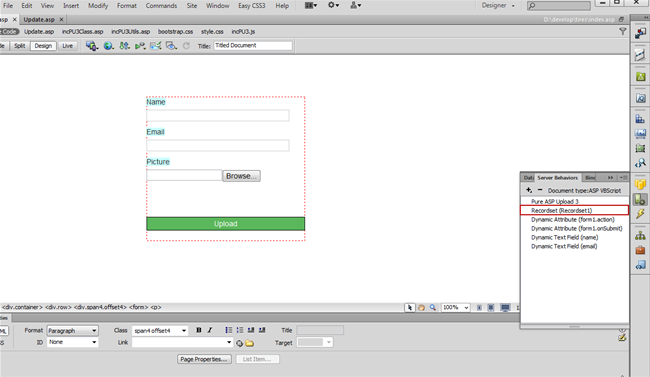Viewport: 650px width, 377px height.
Task: Click the Page Properties button
Action: (x=204, y=359)
